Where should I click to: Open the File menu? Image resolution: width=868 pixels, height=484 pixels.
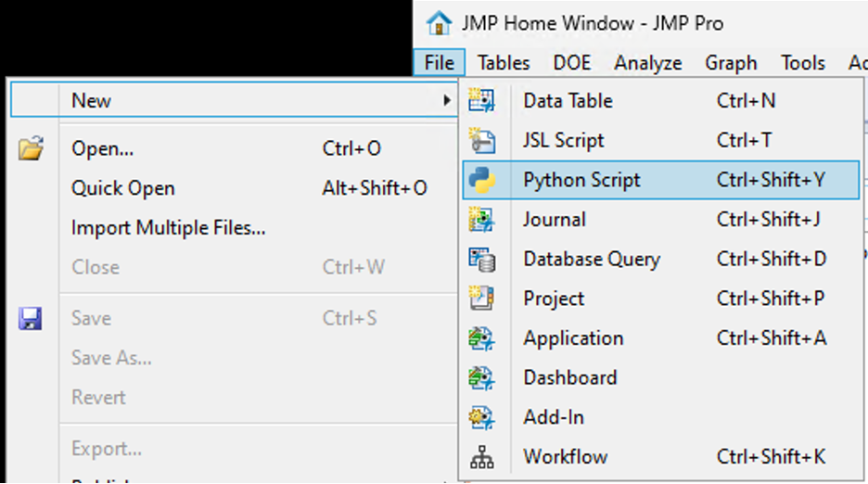click(440, 63)
